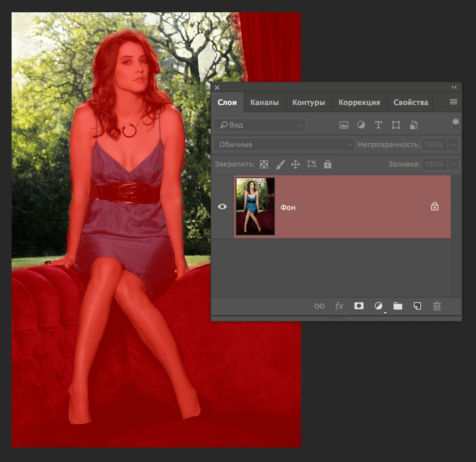Open the Вид layer filter dropdown
The image size is (476, 462).
coord(260,125)
